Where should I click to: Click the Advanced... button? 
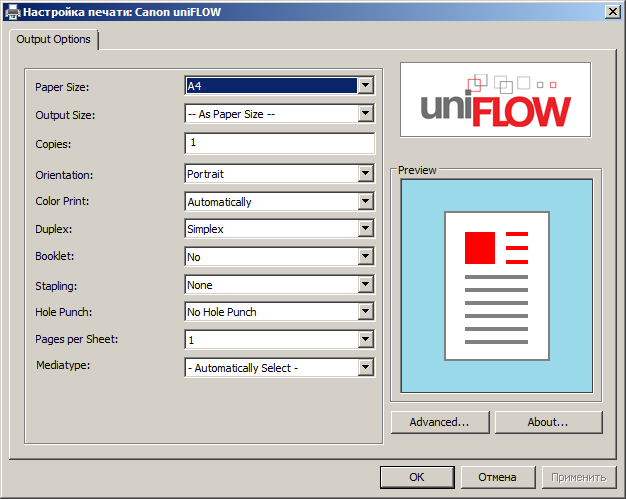click(x=440, y=422)
